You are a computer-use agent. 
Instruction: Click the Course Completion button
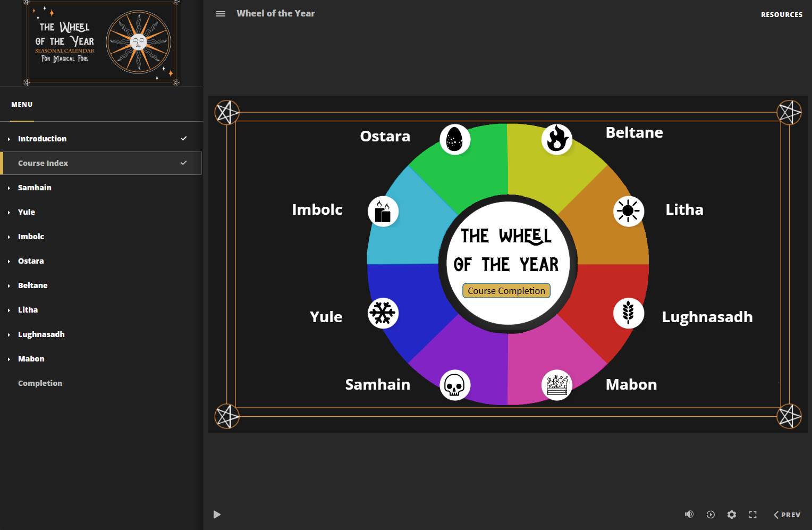(x=505, y=290)
